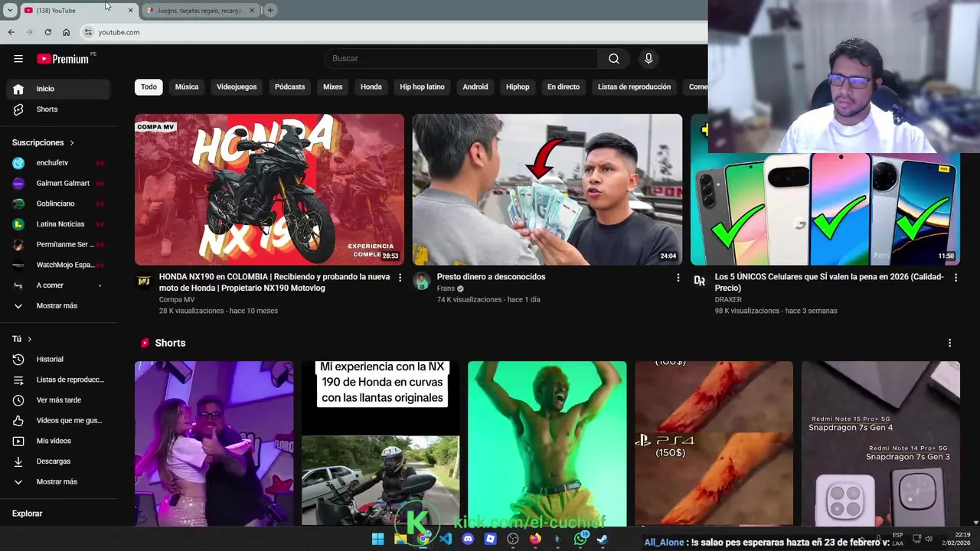Select the Videojuegos filter chip
The width and height of the screenshot is (980, 551).
[x=237, y=87]
